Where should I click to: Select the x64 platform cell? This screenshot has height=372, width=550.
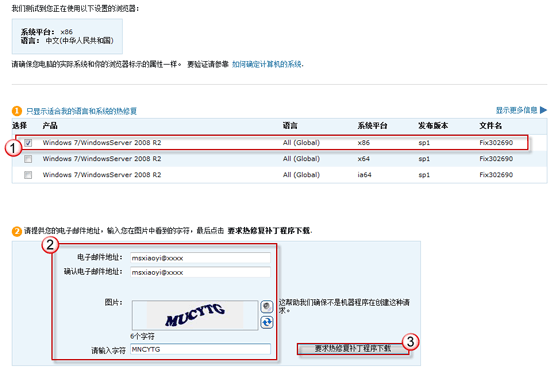(x=364, y=159)
